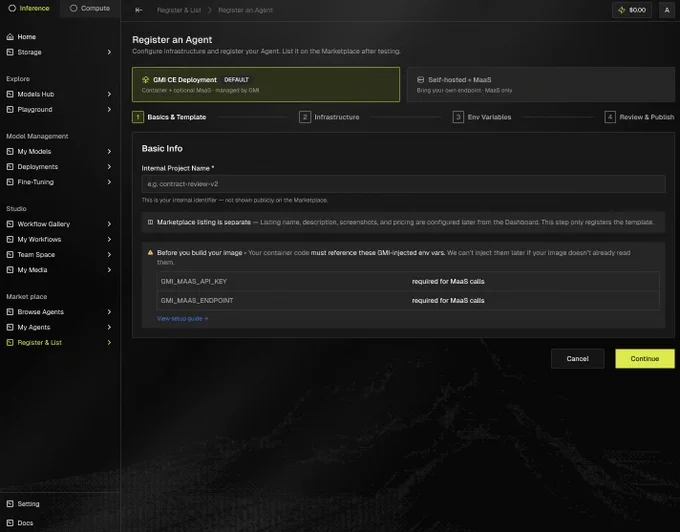Click the Setting icon

click(x=10, y=504)
